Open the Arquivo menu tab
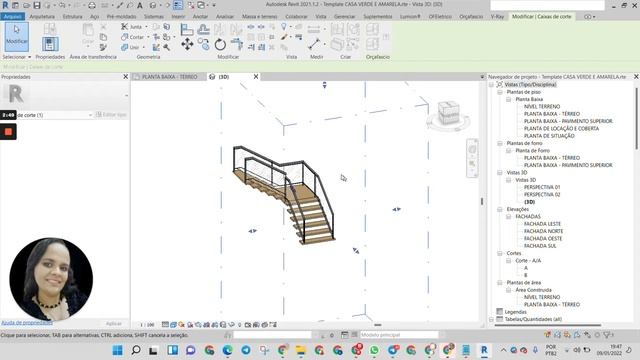 pyautogui.click(x=13, y=16)
